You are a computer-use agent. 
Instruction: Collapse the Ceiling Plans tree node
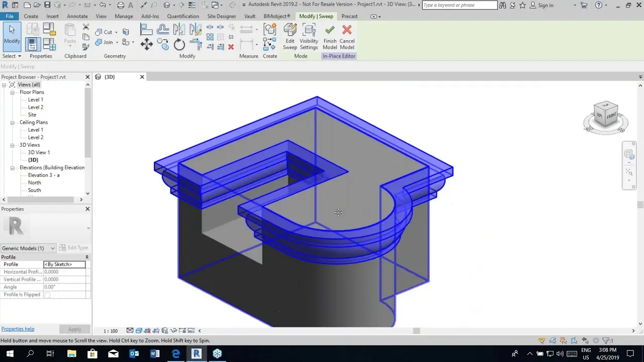[13, 123]
